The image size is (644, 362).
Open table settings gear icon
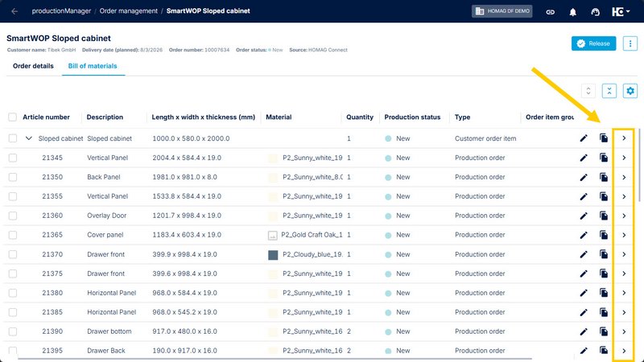[630, 91]
